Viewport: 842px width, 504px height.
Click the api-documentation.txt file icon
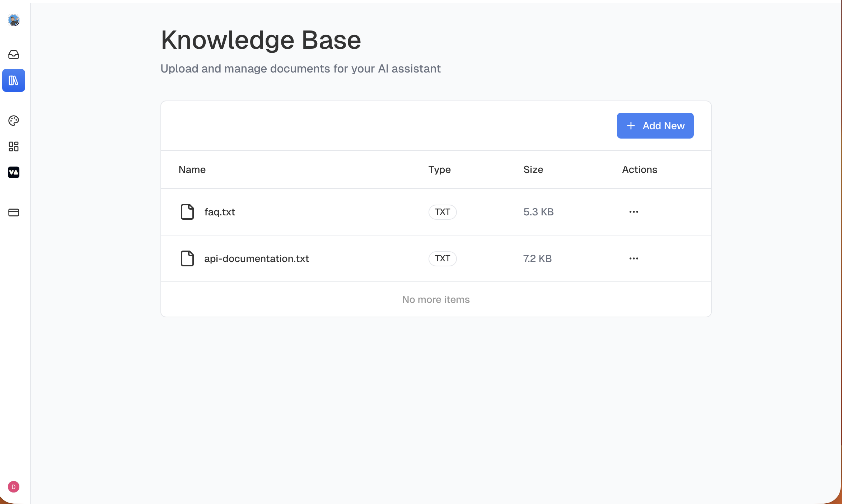click(187, 258)
